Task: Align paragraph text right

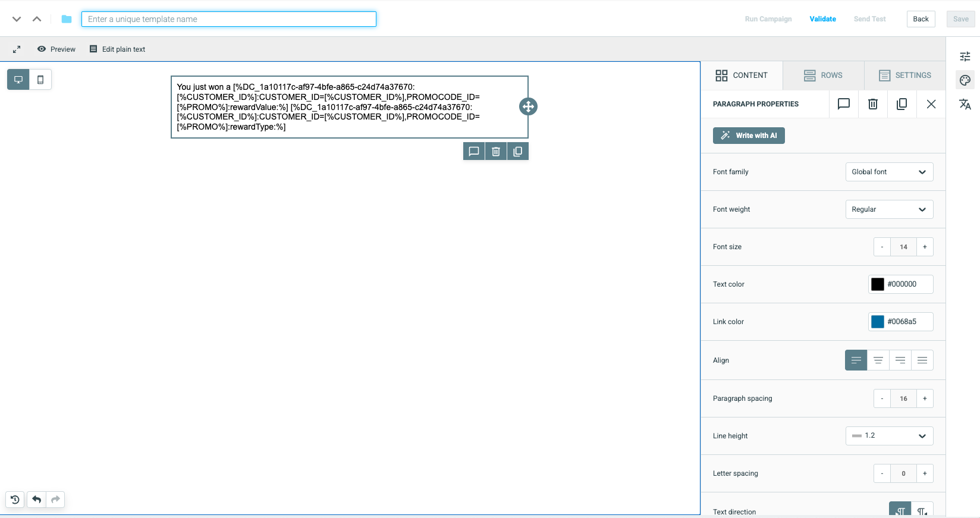Action: pyautogui.click(x=900, y=360)
